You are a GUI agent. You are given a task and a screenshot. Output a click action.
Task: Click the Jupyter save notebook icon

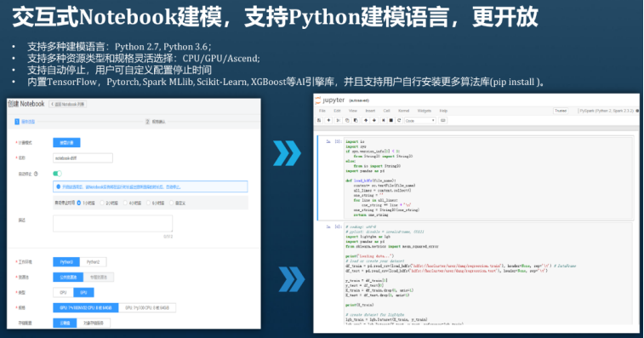(x=319, y=121)
